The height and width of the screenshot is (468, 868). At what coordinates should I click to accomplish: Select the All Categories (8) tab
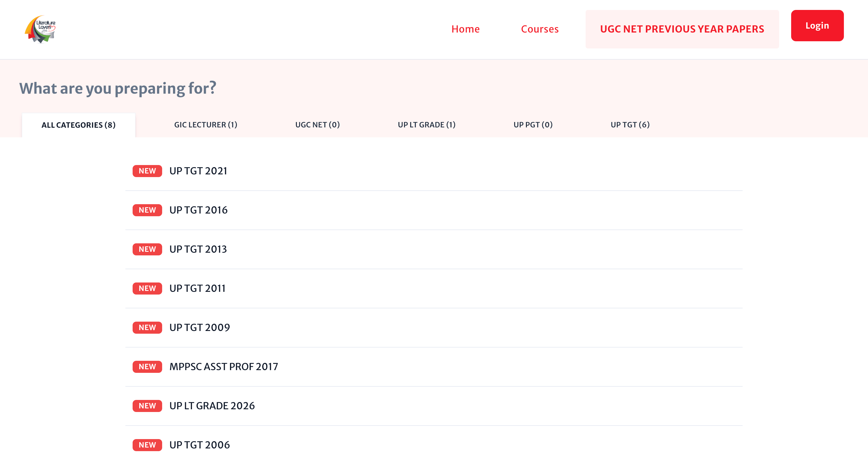[x=78, y=125]
